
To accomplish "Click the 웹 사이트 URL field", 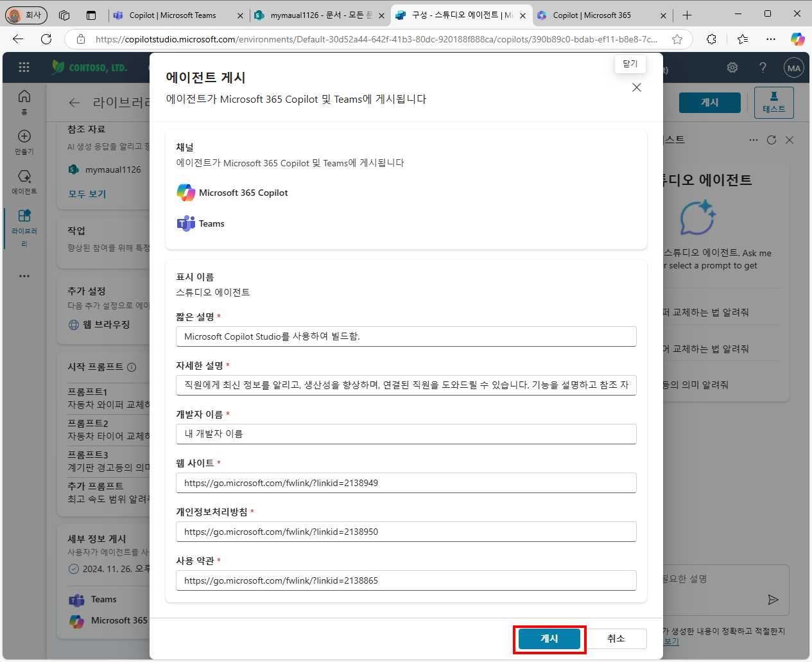I will 406,483.
